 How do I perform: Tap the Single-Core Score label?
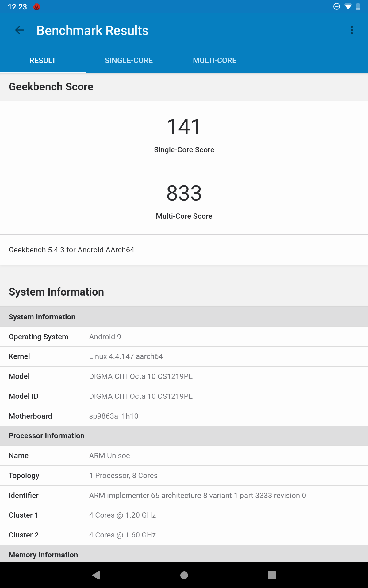[184, 150]
